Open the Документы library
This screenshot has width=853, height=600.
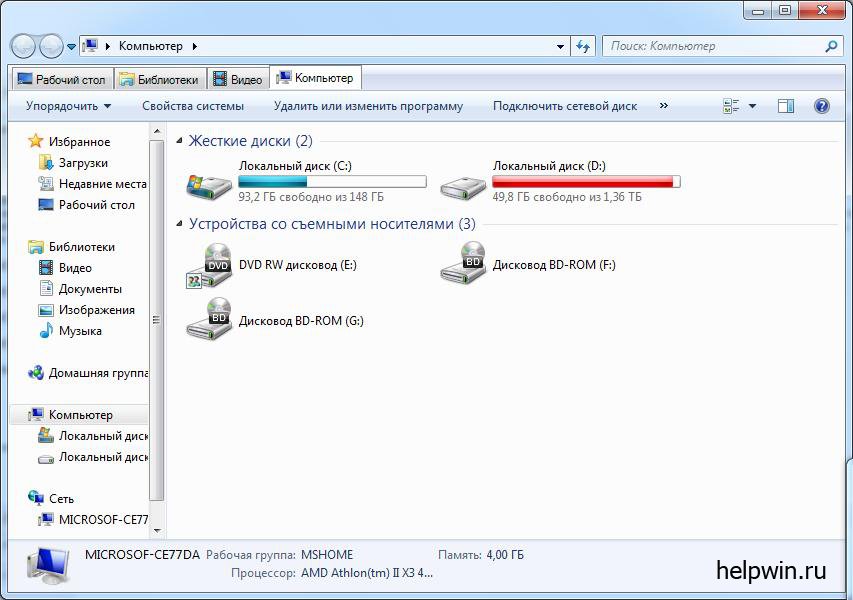pos(90,289)
